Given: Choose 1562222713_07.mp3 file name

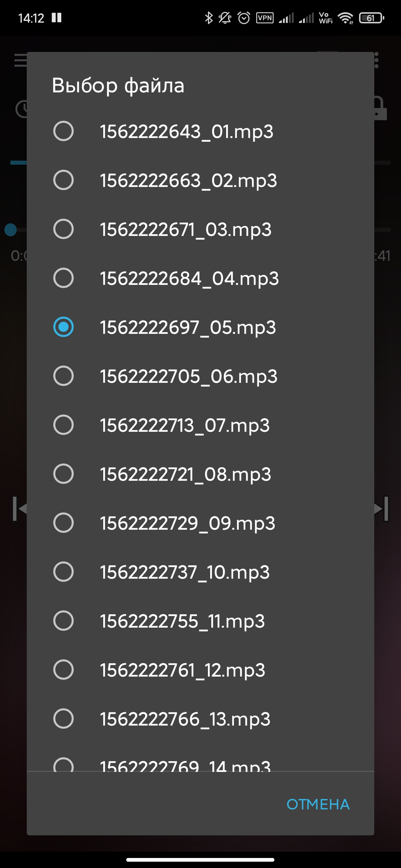Looking at the screenshot, I should (185, 425).
